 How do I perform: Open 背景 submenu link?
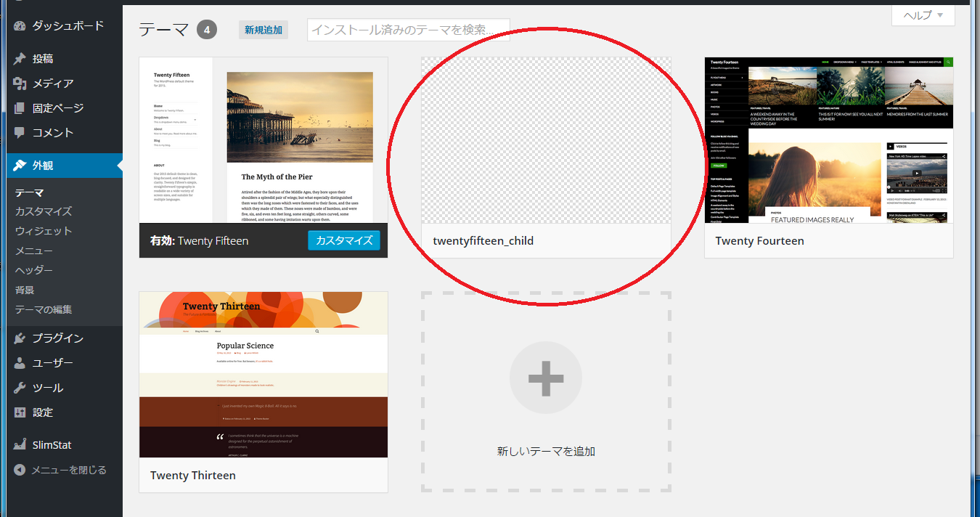coord(25,290)
